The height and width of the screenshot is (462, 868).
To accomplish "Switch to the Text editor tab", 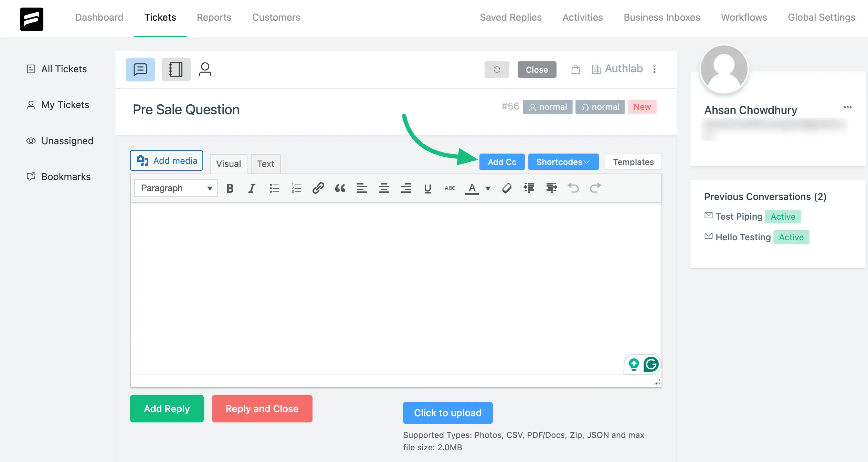I will [265, 164].
